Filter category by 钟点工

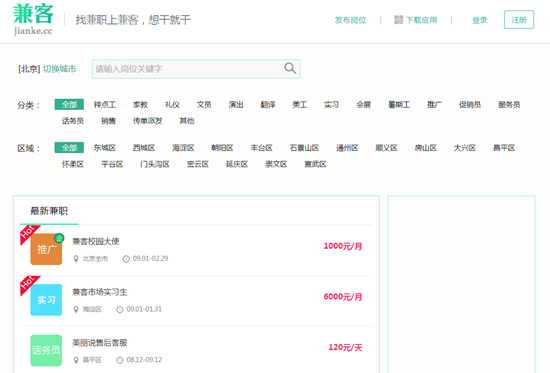coord(105,105)
